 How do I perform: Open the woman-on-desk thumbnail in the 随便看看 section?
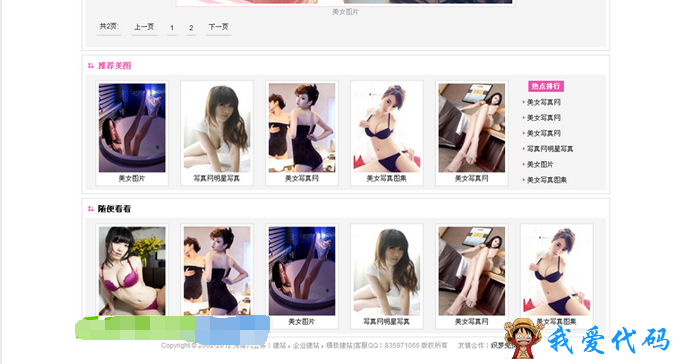[x=472, y=271]
